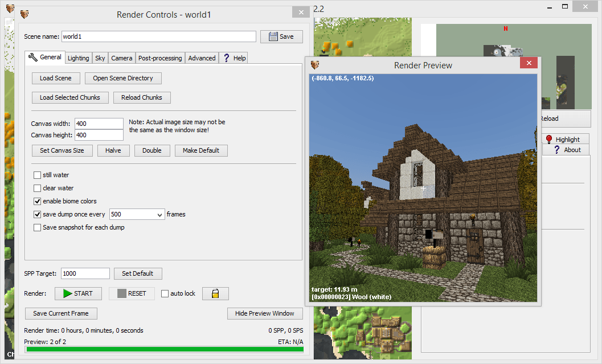The height and width of the screenshot is (364, 602).
Task: Click Set Canvas Size button
Action: tap(62, 150)
